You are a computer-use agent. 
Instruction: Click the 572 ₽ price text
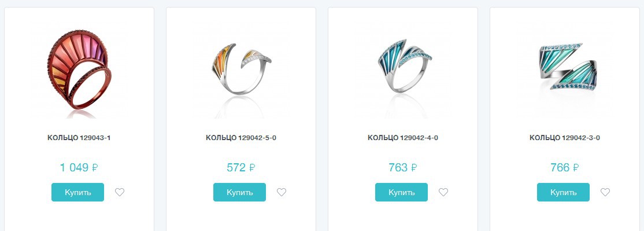pos(240,168)
